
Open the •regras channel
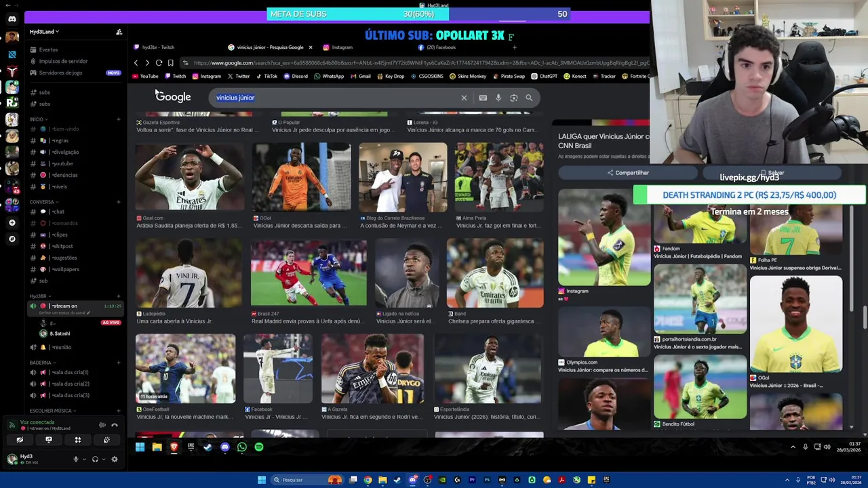click(x=60, y=140)
